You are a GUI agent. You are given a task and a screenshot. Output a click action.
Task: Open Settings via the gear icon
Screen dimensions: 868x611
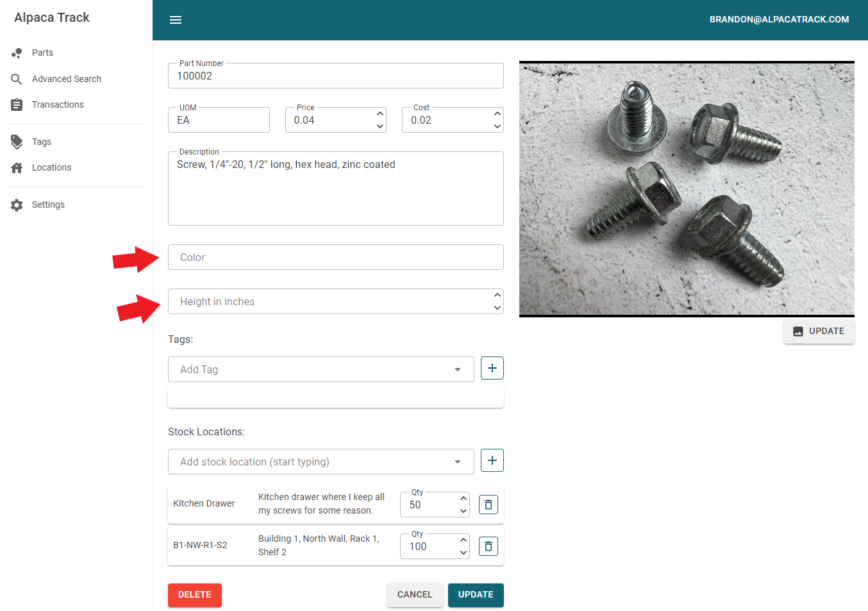pos(17,205)
